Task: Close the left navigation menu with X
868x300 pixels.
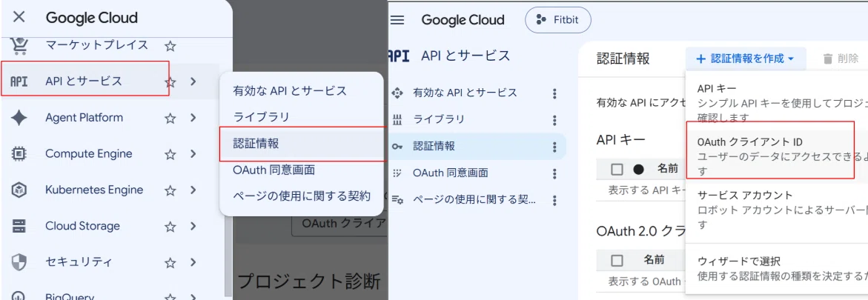Action: point(19,17)
